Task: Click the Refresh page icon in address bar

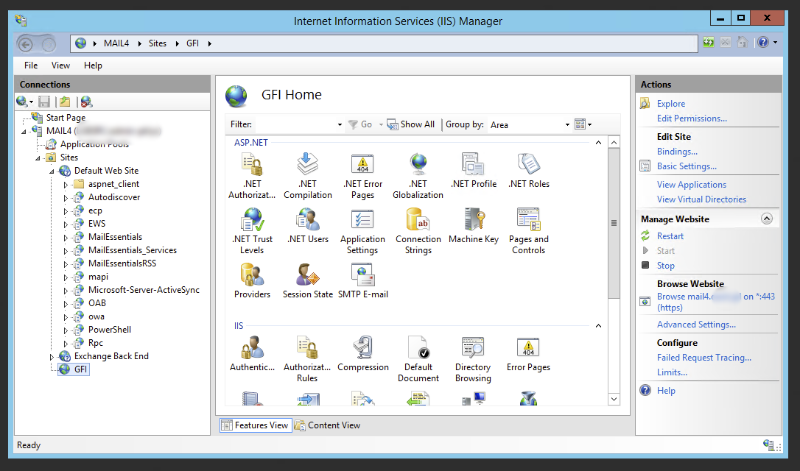Action: point(709,42)
